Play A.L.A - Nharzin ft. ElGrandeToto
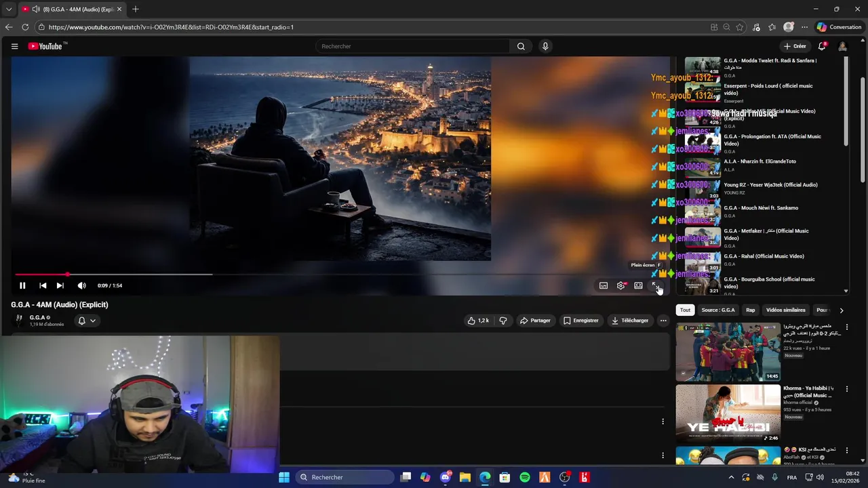This screenshot has width=868, height=488. coord(763,166)
